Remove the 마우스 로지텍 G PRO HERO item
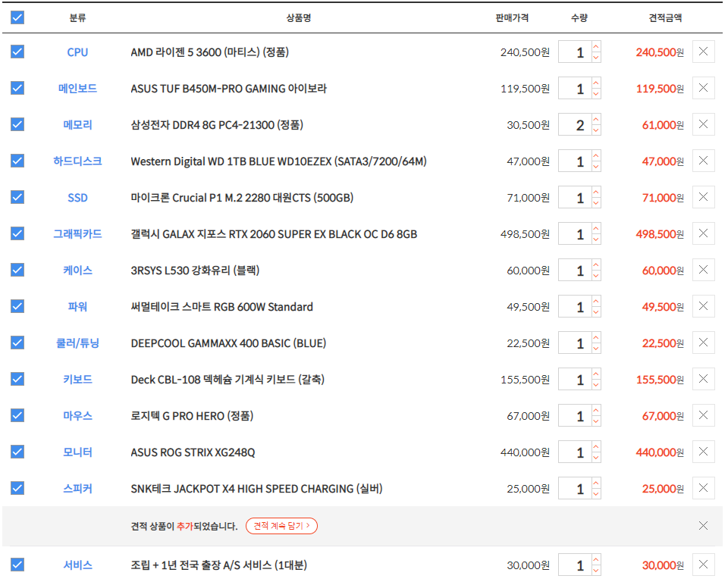Image resolution: width=728 pixels, height=582 pixels. click(703, 415)
